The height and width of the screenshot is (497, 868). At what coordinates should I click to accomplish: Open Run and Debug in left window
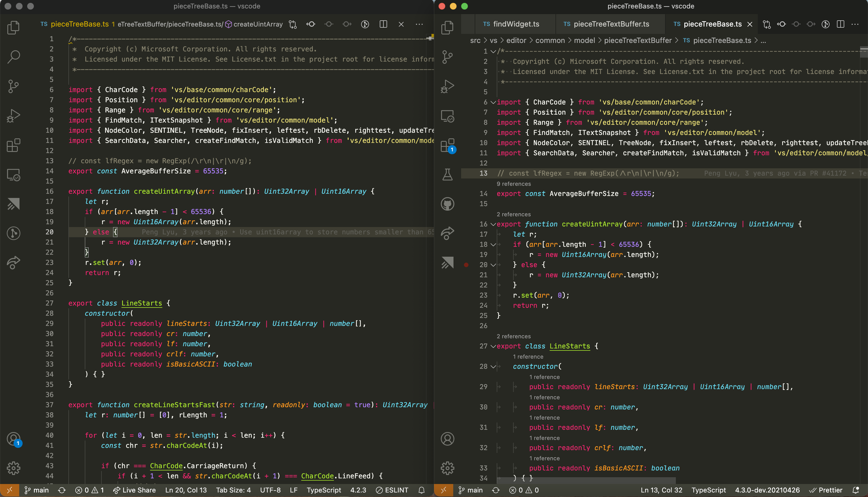(13, 116)
